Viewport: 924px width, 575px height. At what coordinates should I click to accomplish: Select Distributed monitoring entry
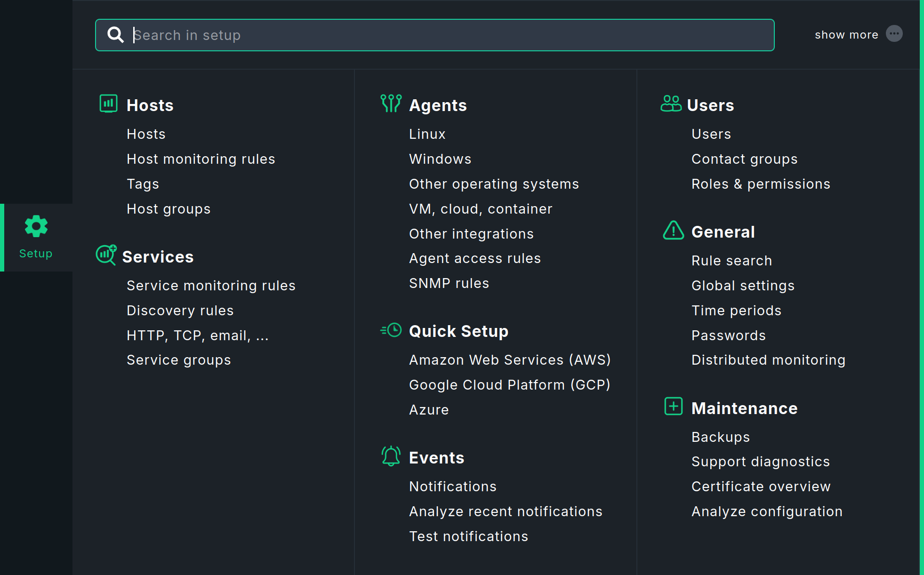point(768,360)
